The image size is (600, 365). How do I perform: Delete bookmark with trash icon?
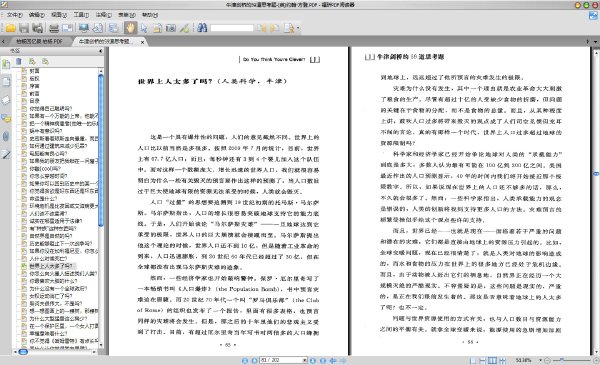point(19,61)
